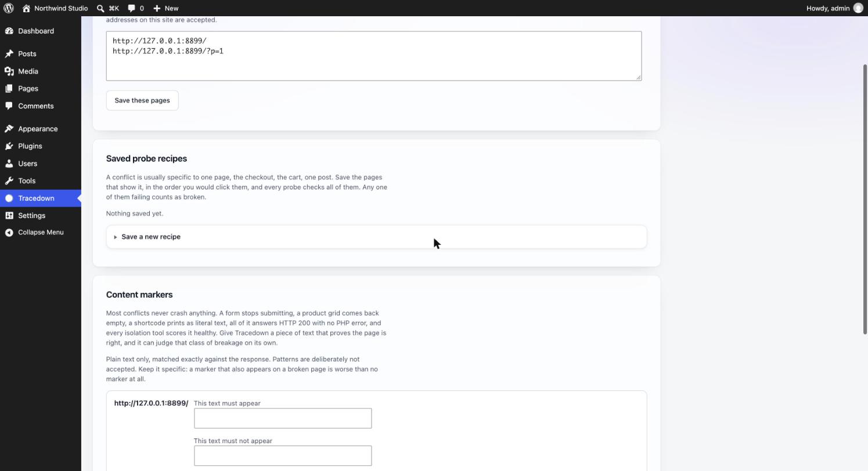Open the Dashboard menu item
The width and height of the screenshot is (868, 471).
(41, 31)
